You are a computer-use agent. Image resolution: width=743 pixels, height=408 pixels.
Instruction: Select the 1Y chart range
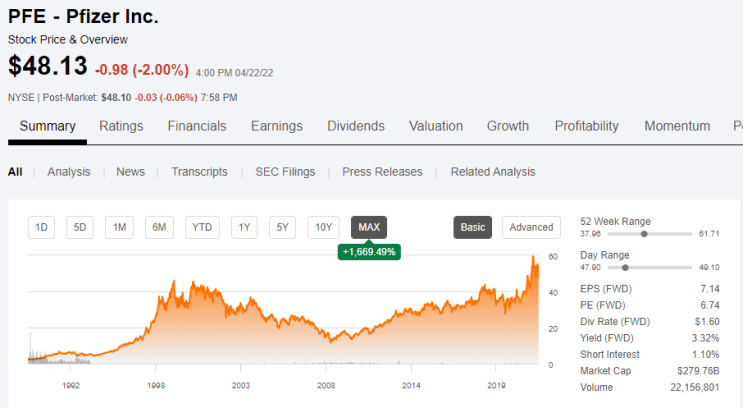(244, 227)
